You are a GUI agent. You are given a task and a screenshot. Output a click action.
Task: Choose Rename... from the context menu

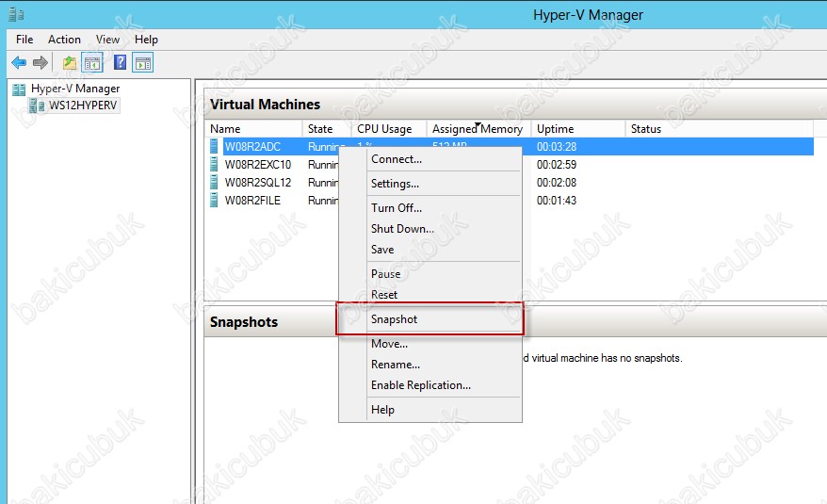430,365
